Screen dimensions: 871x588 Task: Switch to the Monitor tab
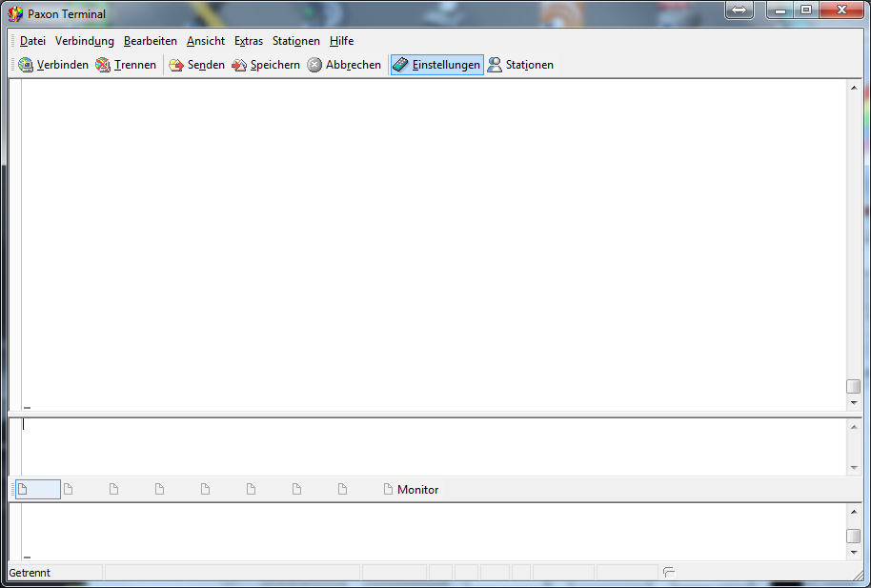pyautogui.click(x=411, y=490)
